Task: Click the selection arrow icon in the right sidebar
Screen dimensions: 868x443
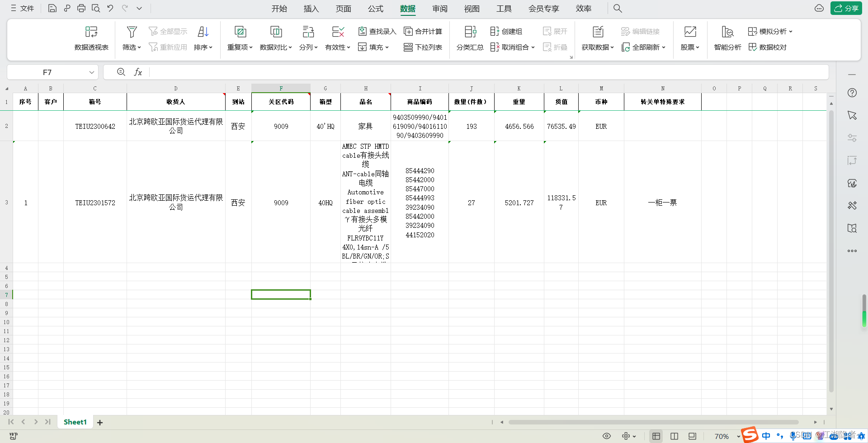Action: [852, 115]
